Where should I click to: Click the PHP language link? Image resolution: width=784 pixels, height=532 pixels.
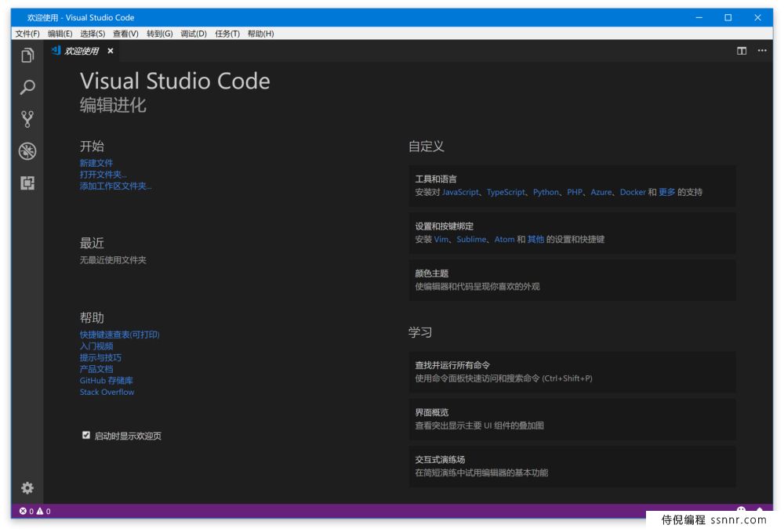point(575,192)
